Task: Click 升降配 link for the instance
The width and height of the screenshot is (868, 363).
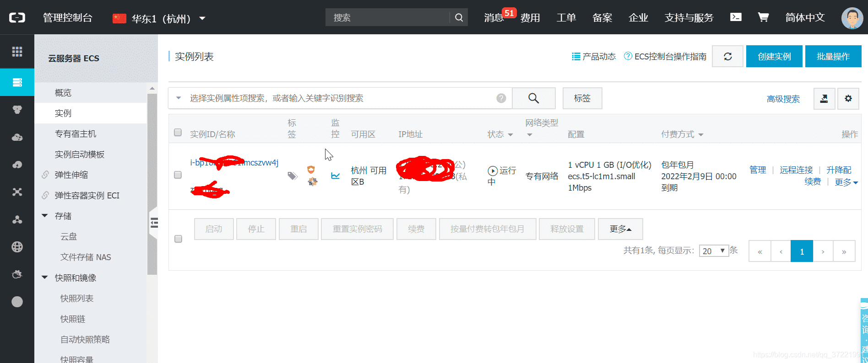Action: click(x=839, y=170)
